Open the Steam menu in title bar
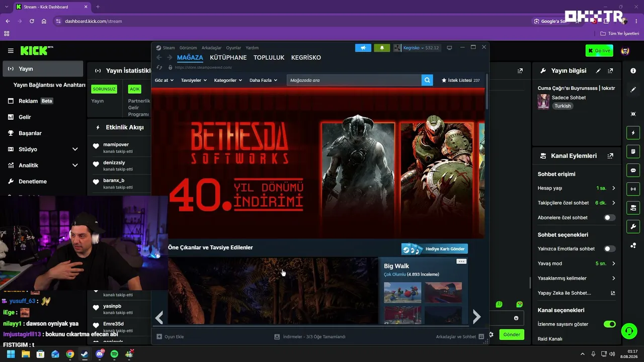The image size is (644, 362). click(169, 48)
